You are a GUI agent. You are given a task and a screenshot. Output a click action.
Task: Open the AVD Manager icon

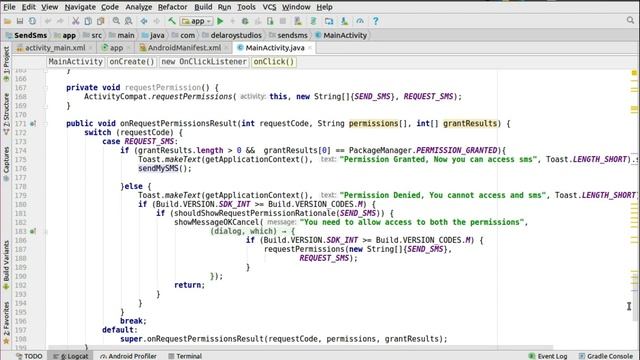[x=298, y=21]
